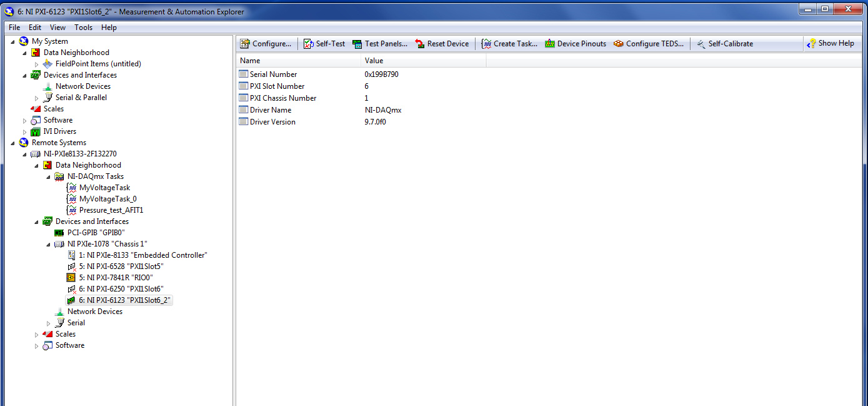Image resolution: width=868 pixels, height=406 pixels.
Task: Select the FieldPoint Items icon
Action: coord(47,64)
